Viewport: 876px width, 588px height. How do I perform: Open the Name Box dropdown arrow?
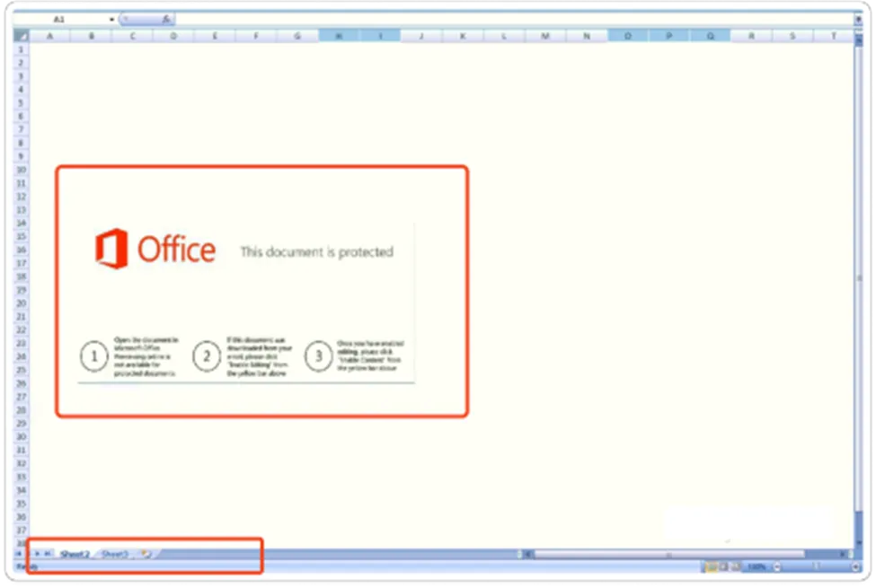(111, 20)
